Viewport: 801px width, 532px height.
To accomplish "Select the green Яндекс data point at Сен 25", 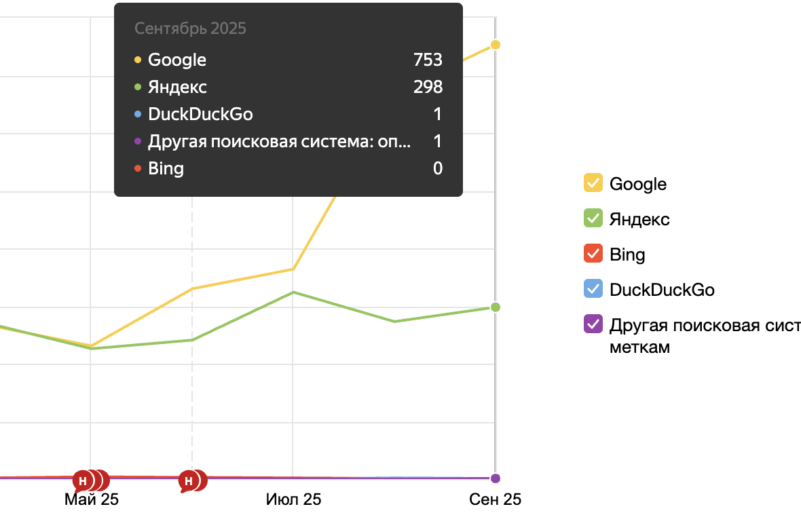I will click(496, 307).
